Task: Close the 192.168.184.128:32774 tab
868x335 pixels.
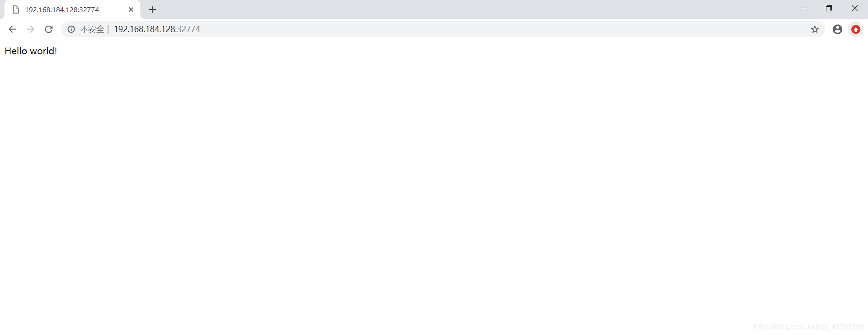Action: click(x=131, y=10)
